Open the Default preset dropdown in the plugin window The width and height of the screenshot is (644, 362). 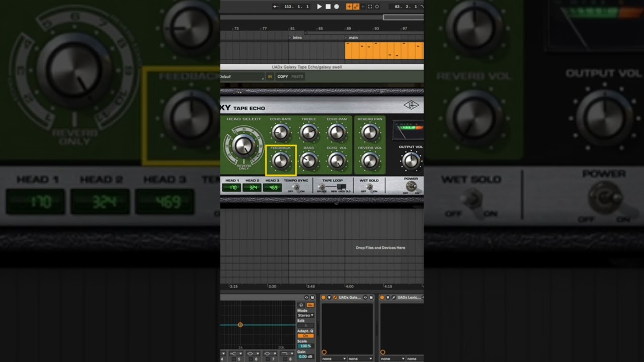click(242, 76)
